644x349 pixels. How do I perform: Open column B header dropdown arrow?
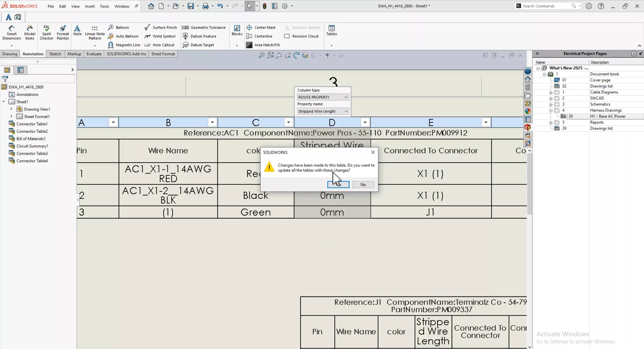pyautogui.click(x=212, y=122)
